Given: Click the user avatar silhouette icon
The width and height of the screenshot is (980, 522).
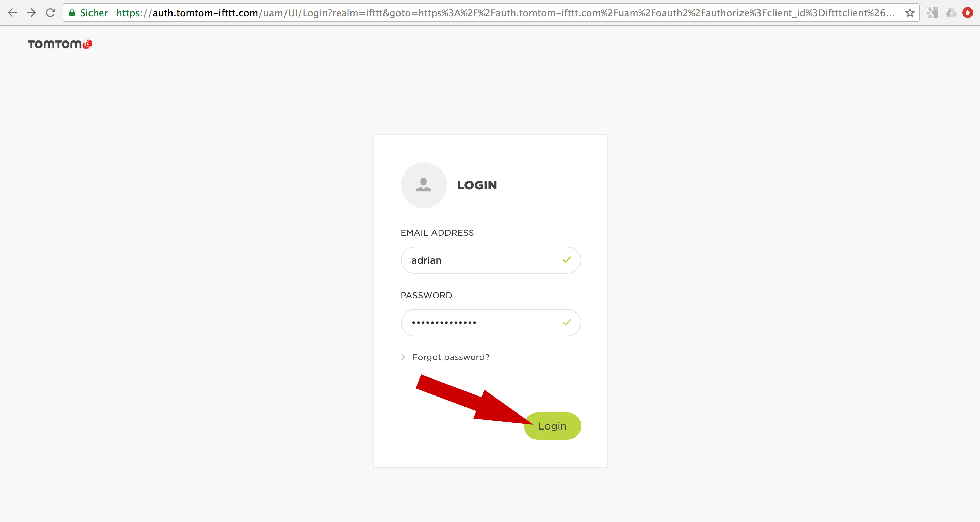Looking at the screenshot, I should pos(424,185).
